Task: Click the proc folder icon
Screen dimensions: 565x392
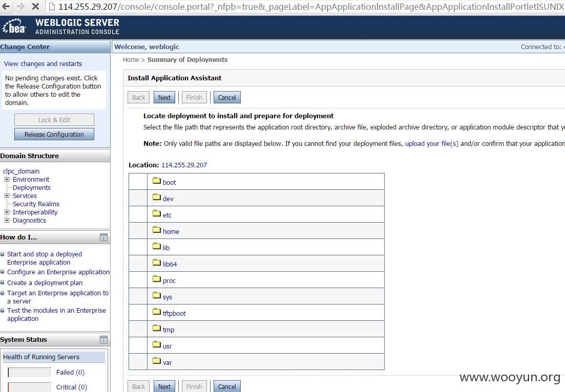Action: (x=156, y=278)
